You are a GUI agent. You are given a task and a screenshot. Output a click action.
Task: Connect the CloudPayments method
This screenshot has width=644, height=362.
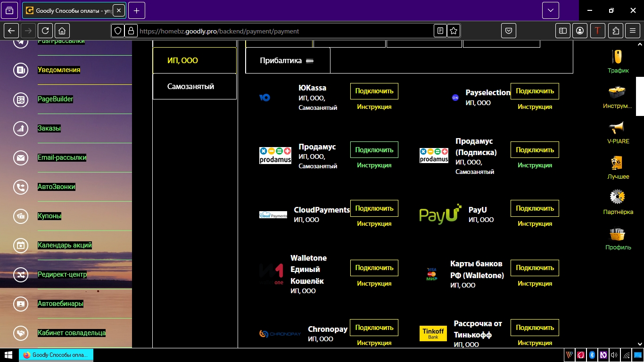coord(374,208)
